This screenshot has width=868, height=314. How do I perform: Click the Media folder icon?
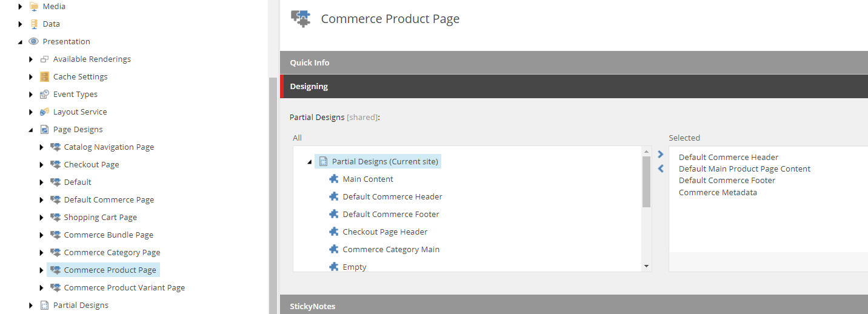tap(34, 6)
